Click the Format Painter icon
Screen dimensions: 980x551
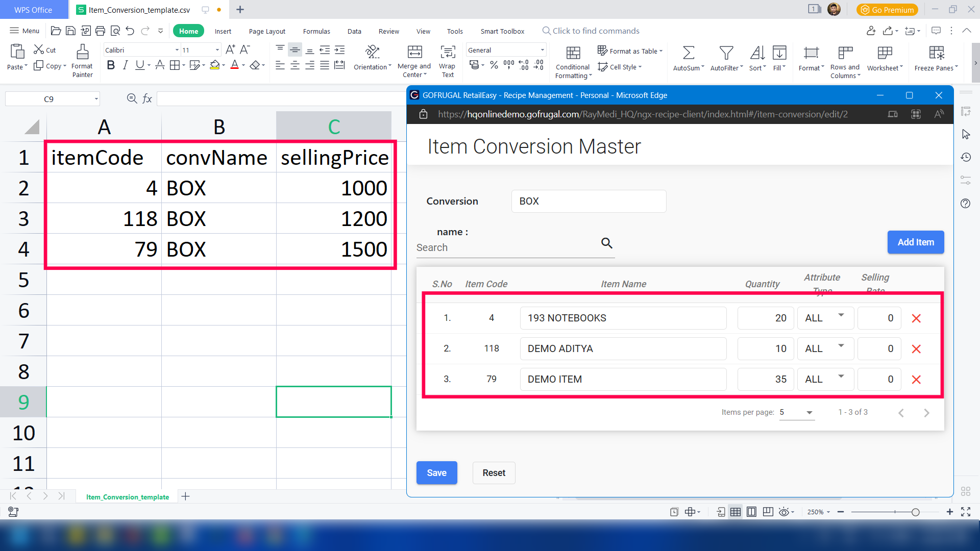[x=82, y=52]
